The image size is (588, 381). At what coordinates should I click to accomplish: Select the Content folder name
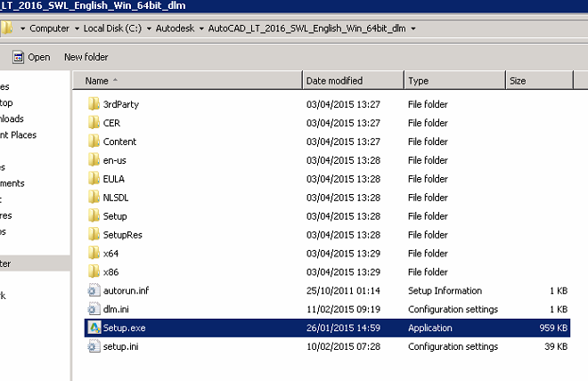pyautogui.click(x=119, y=142)
